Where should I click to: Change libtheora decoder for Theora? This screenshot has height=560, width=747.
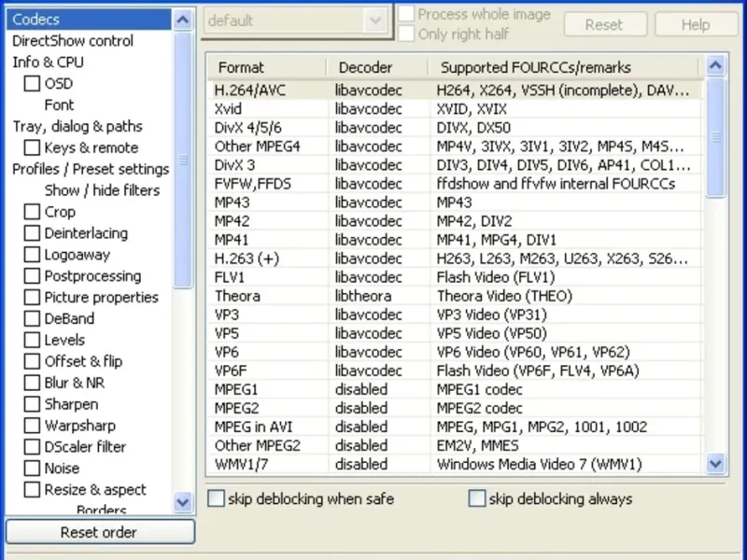tap(363, 296)
